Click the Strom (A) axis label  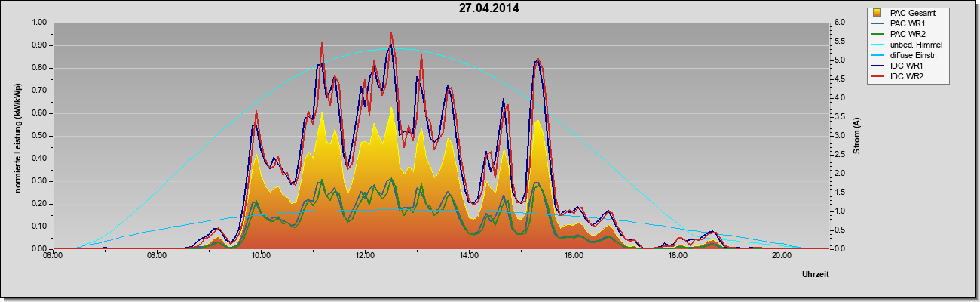coord(857,136)
